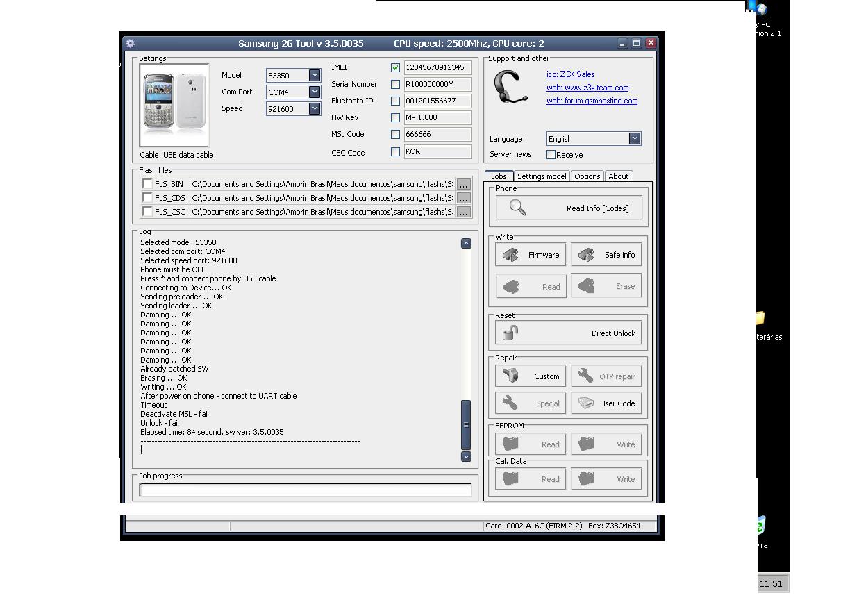The image size is (868, 600).
Task: Check the FLS_BIN flash file checkbox
Action: (147, 184)
